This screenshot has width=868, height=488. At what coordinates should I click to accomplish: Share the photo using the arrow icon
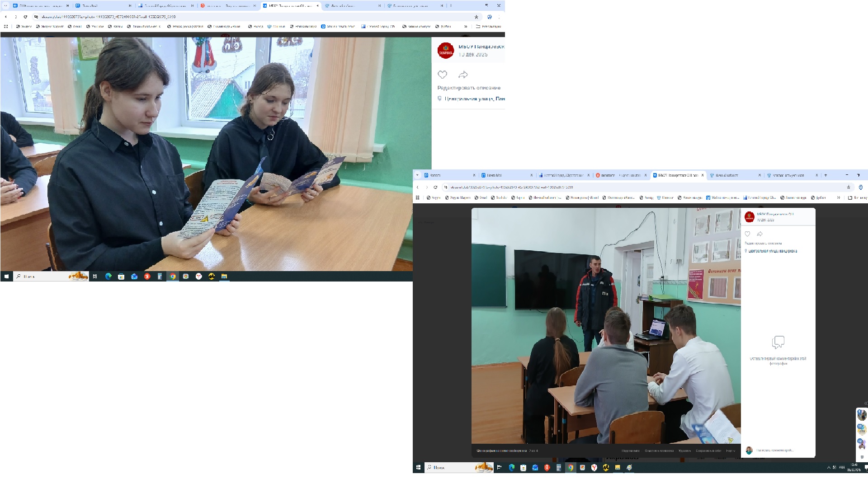pos(463,75)
